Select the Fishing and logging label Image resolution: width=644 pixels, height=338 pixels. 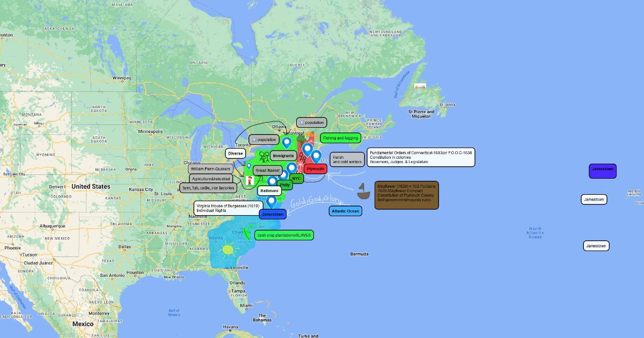point(340,138)
